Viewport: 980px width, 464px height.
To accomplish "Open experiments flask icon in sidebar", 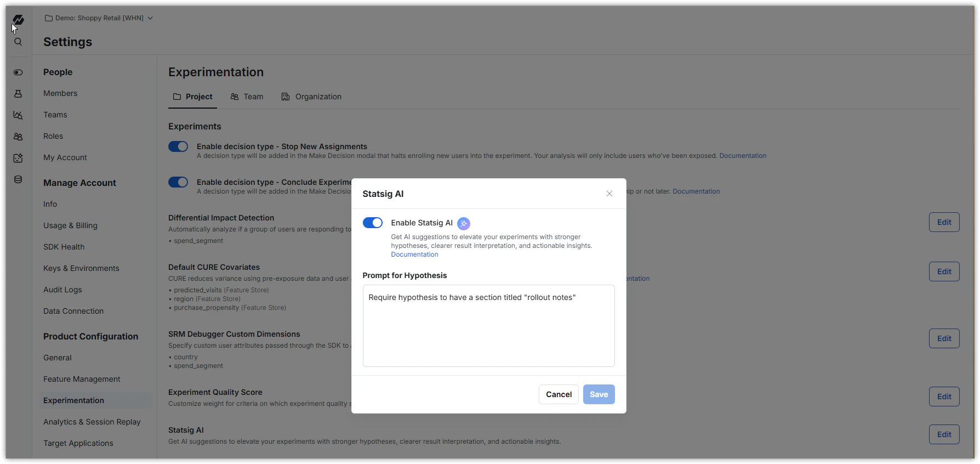I will pos(18,94).
